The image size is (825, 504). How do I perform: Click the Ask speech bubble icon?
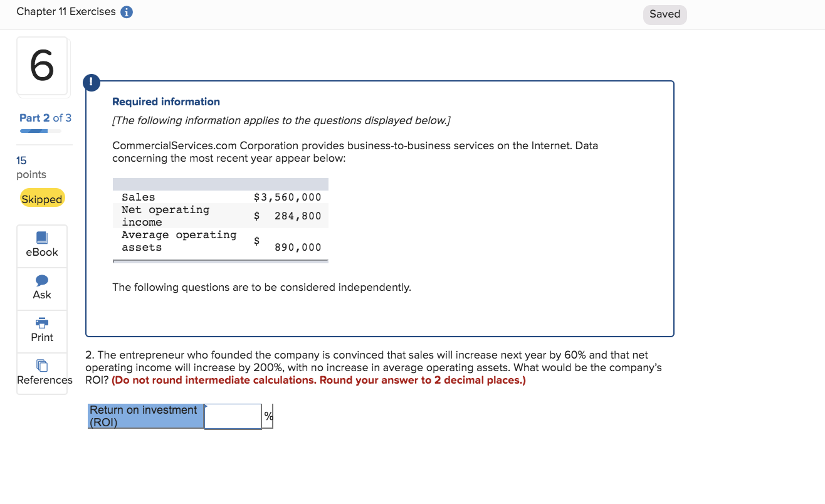42,280
